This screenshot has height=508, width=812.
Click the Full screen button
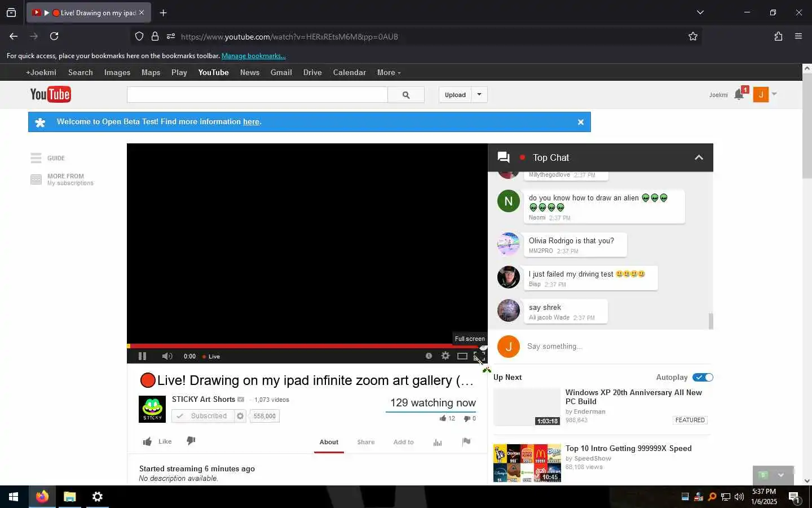point(479,356)
